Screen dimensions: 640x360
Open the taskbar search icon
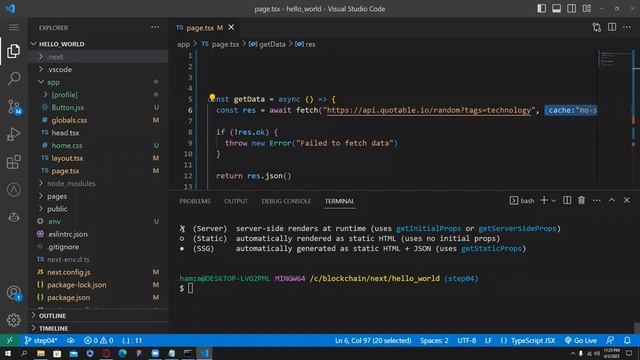(24, 353)
